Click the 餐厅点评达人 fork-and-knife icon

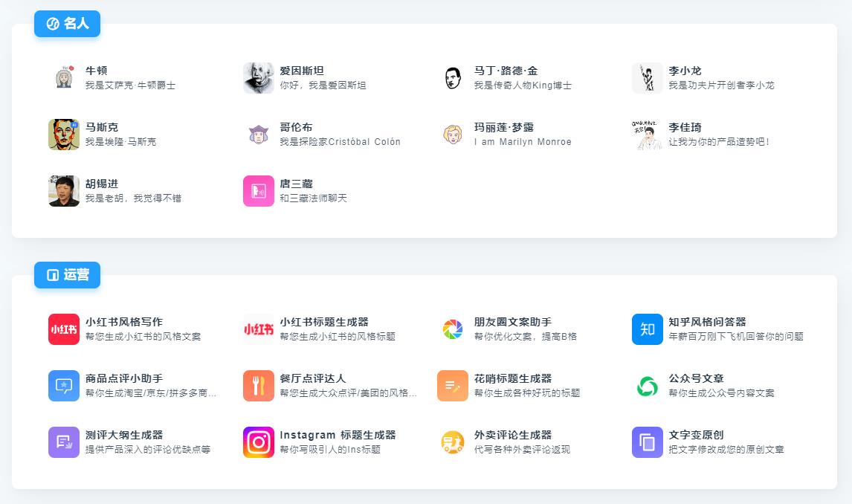(x=259, y=385)
